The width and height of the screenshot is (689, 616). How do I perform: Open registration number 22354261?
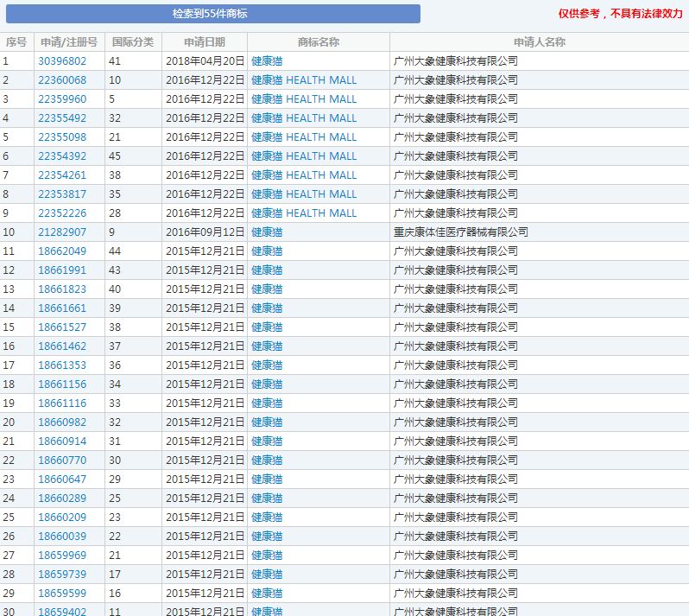tap(62, 175)
